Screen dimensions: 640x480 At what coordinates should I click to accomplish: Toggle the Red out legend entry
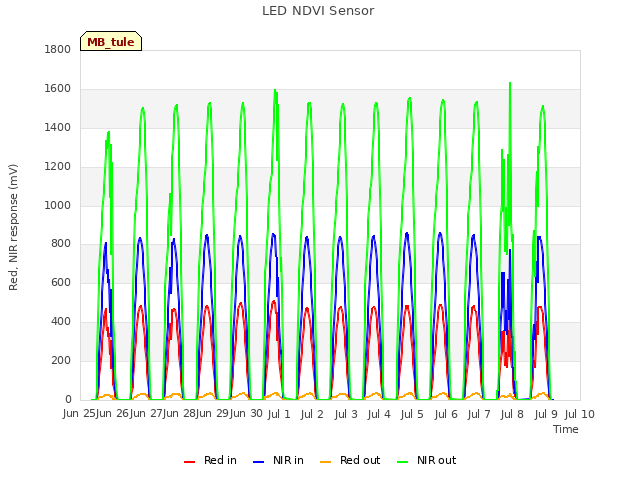click(350, 460)
